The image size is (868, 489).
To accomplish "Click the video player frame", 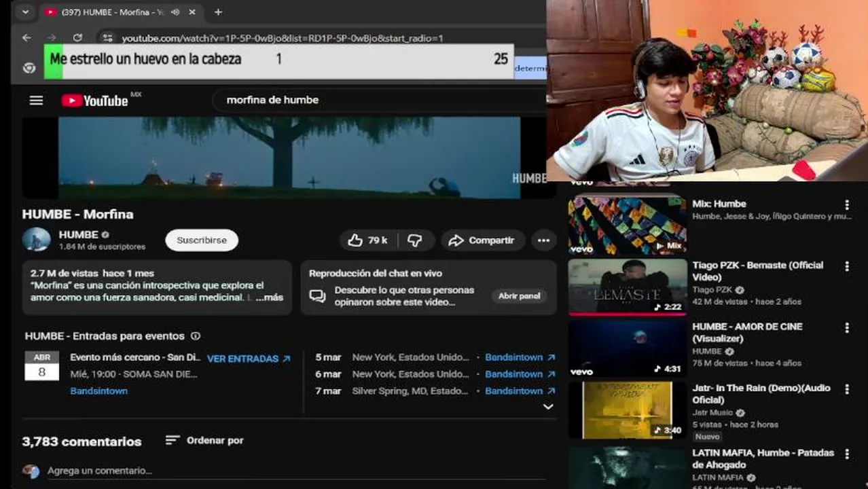I will click(289, 158).
